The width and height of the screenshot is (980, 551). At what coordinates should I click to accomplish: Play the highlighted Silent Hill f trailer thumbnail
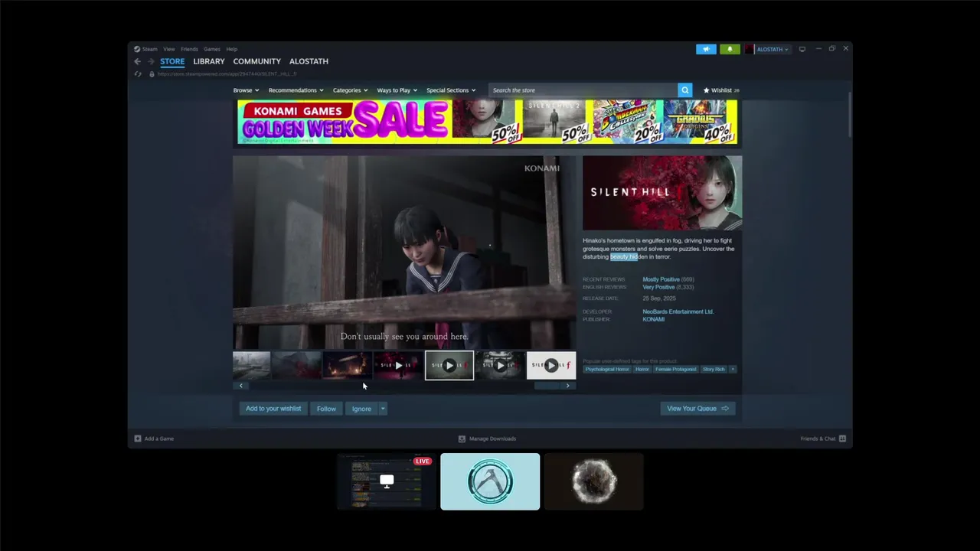coord(449,366)
